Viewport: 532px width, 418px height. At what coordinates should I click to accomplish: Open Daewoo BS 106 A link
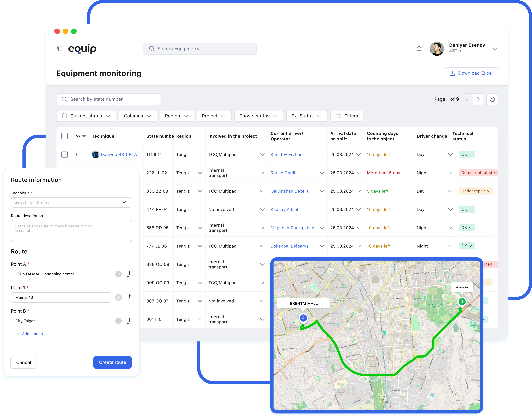point(119,155)
